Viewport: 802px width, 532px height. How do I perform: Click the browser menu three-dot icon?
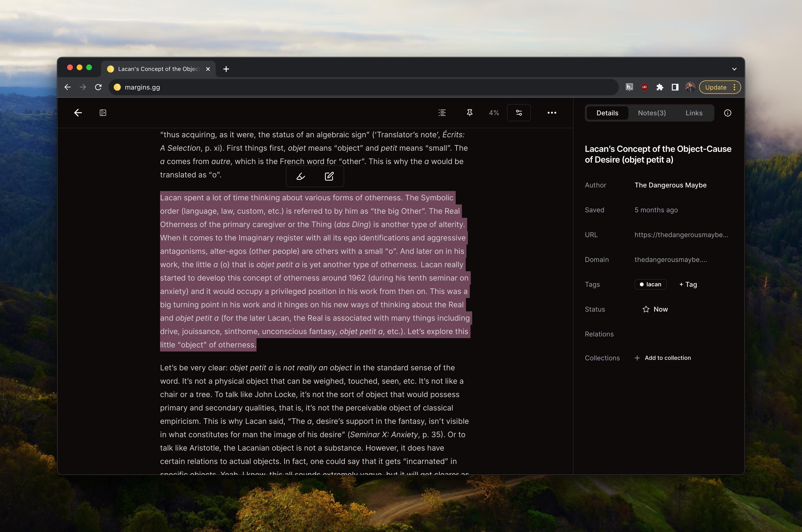click(x=734, y=87)
